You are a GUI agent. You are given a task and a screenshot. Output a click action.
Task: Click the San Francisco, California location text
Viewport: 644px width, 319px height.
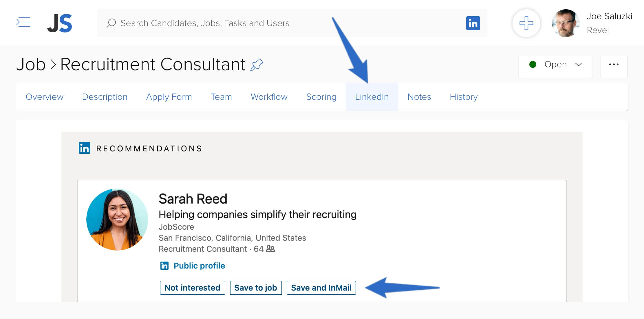(x=232, y=238)
